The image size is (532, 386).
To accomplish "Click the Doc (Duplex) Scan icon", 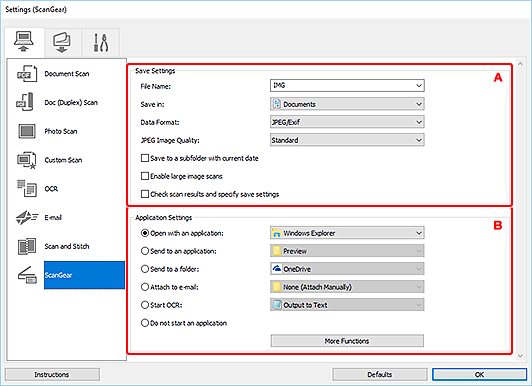I will (25, 102).
